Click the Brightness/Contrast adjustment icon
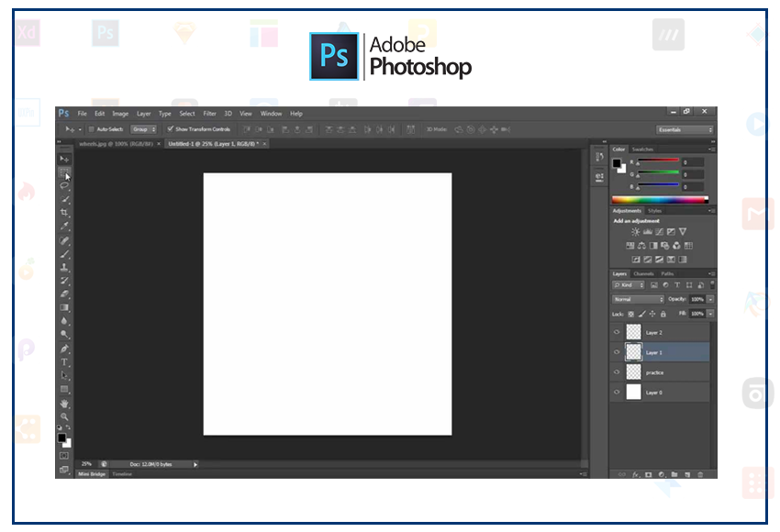The height and width of the screenshot is (532, 780). [635, 232]
